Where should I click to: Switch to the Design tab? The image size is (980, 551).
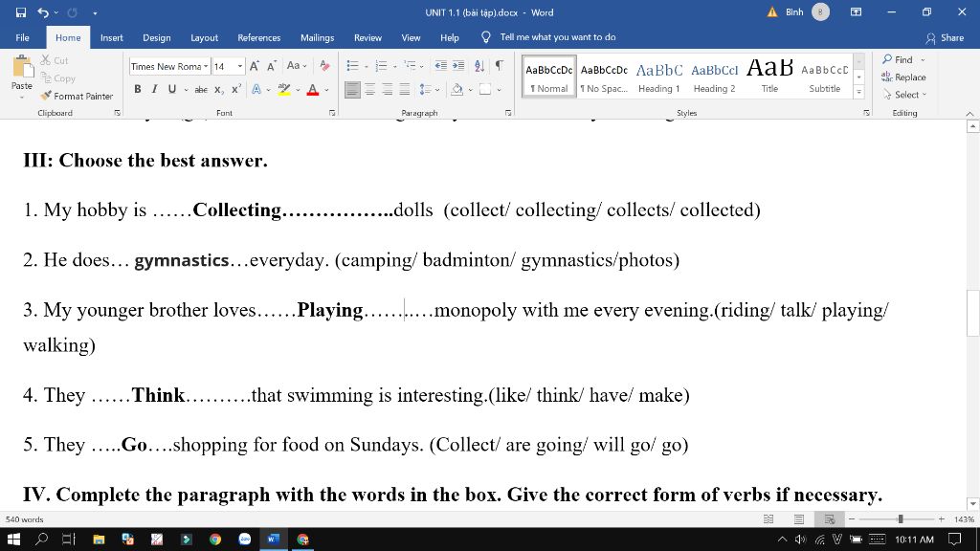156,37
